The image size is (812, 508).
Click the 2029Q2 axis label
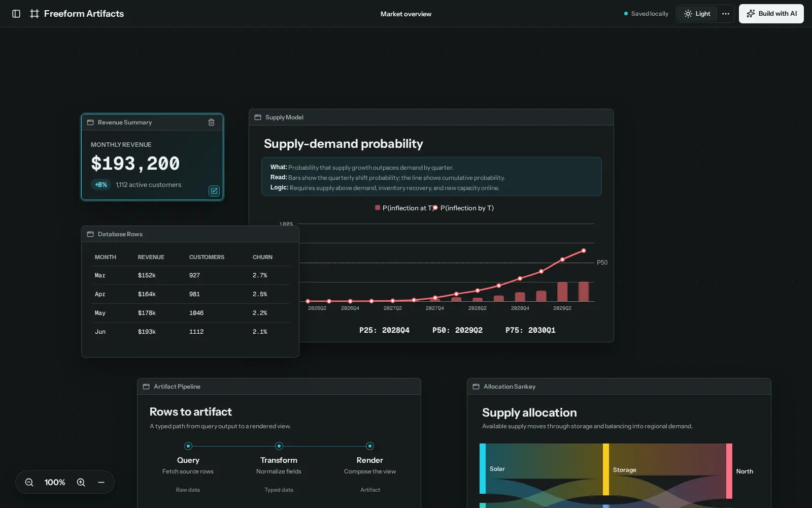562,308
